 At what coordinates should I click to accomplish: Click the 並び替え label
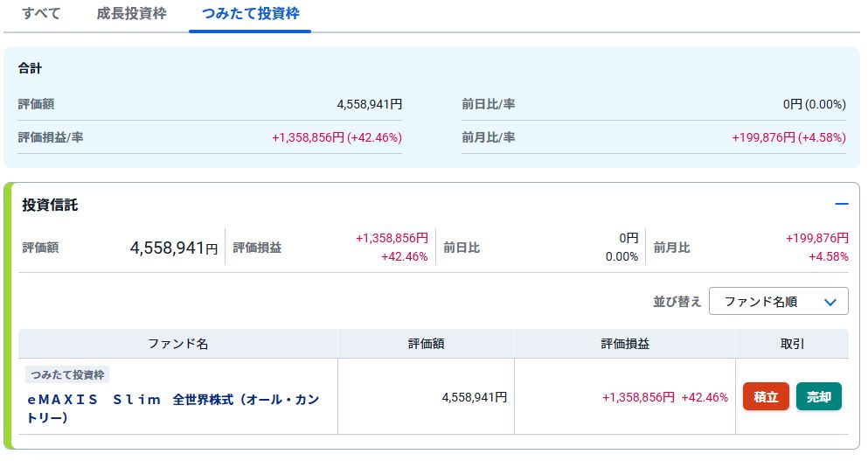point(677,302)
